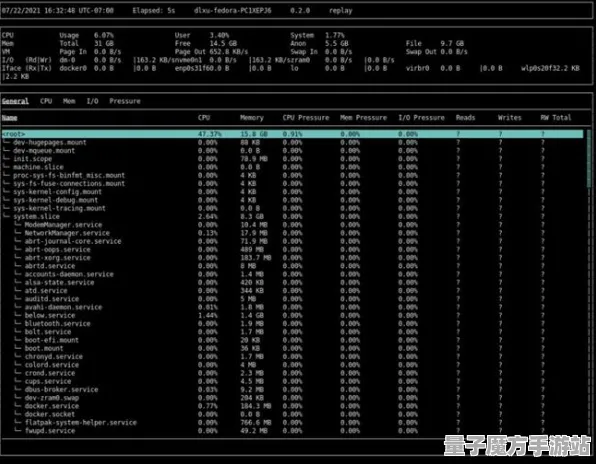Image resolution: width=596 pixels, height=464 pixels.
Task: Select the machine.slice row
Action: pos(292,167)
